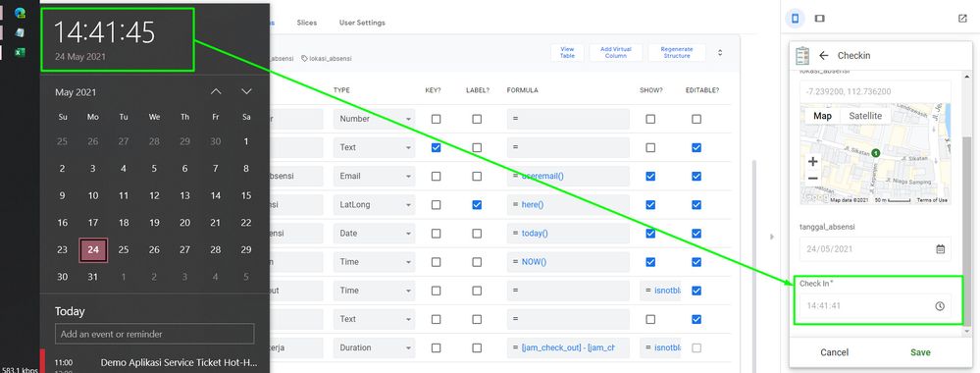980x373 pixels.
Task: Click the clipboard app icon beside Checkin
Action: 802,55
